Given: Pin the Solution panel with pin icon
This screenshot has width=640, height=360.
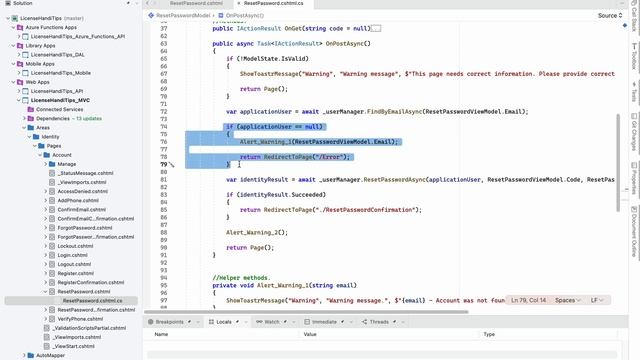Looking at the screenshot, I should pos(128,3).
